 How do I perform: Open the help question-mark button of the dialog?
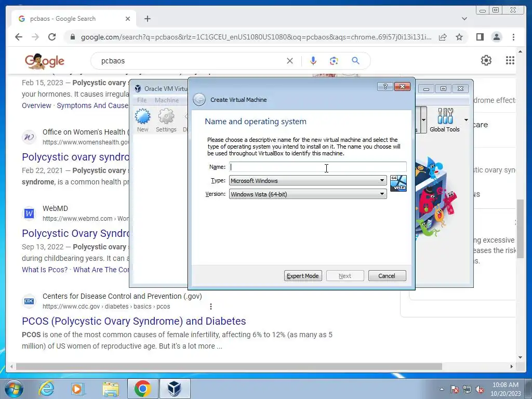(x=385, y=87)
